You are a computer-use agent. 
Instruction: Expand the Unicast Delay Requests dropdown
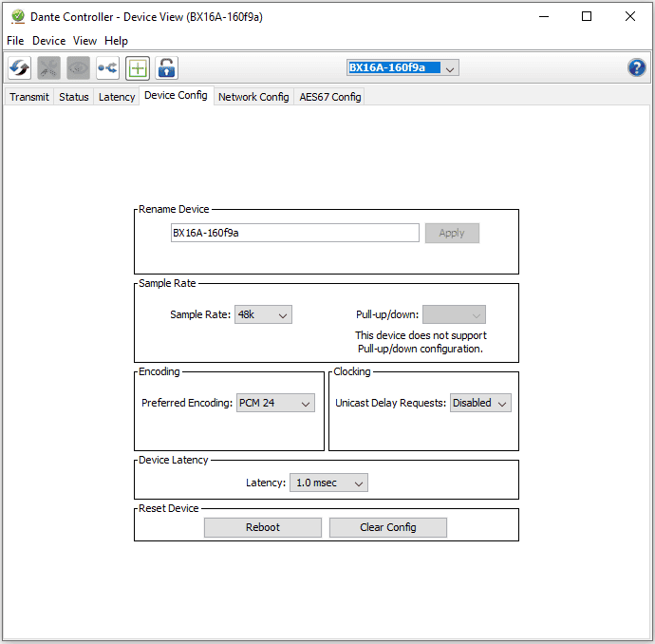480,403
